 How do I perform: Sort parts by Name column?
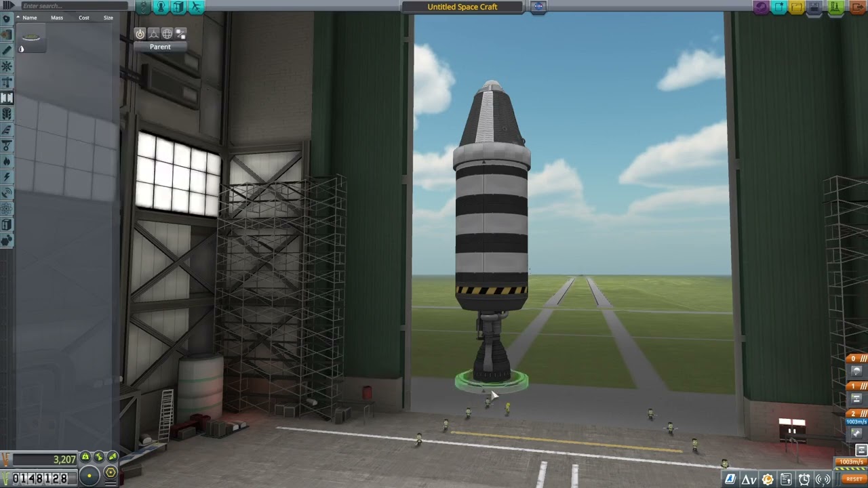pos(30,18)
